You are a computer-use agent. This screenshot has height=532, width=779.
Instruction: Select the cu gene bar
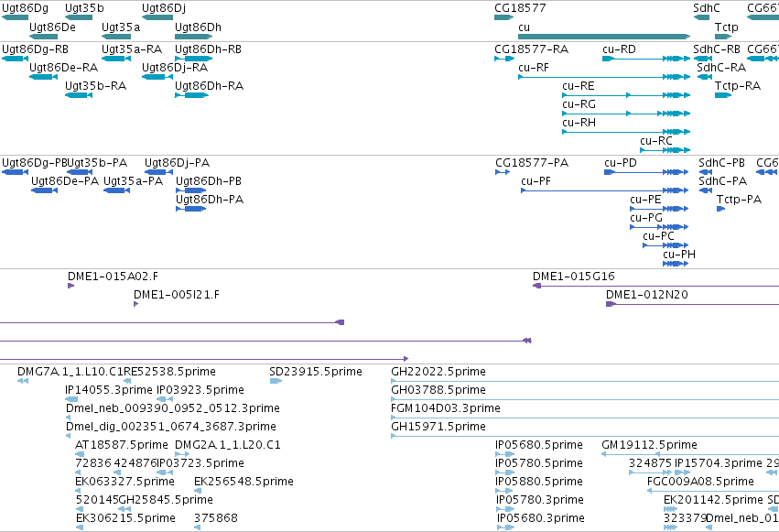click(x=604, y=37)
